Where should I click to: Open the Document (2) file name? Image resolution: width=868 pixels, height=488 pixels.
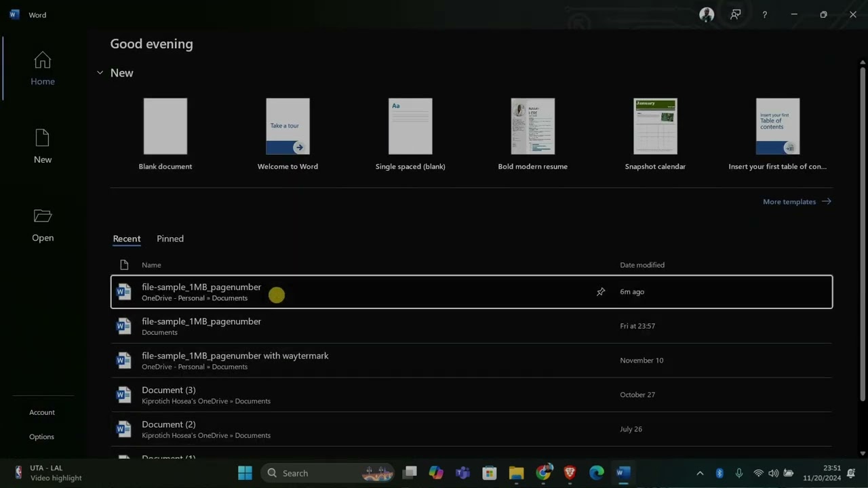pyautogui.click(x=169, y=424)
